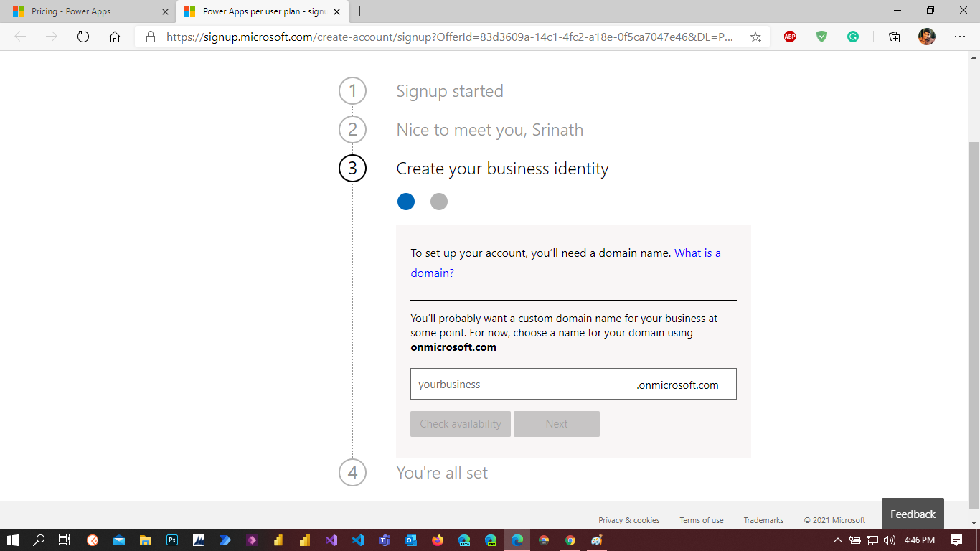Show hidden icons in system tray
Screen dimensions: 980x551
(837, 540)
